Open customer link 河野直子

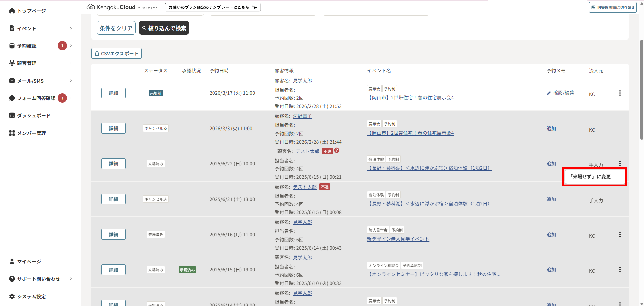coord(302,116)
